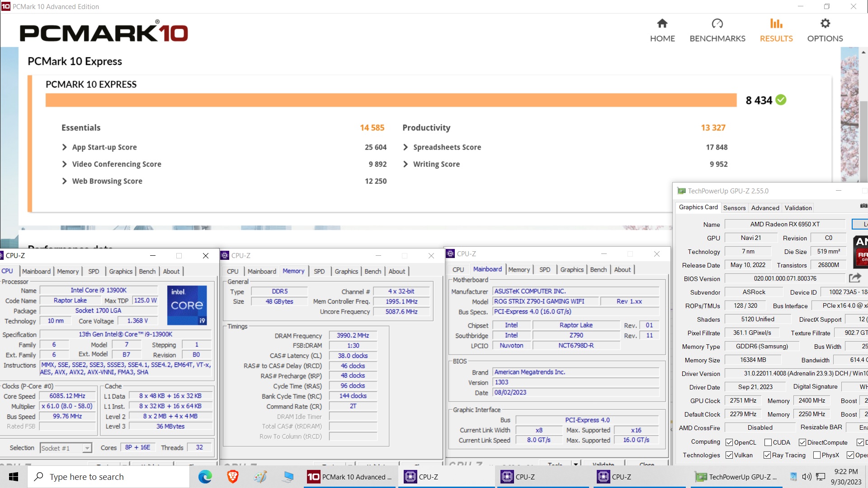Select the Memory tab in CPU-Z Mainboard window
The height and width of the screenshot is (488, 868).
click(x=519, y=269)
